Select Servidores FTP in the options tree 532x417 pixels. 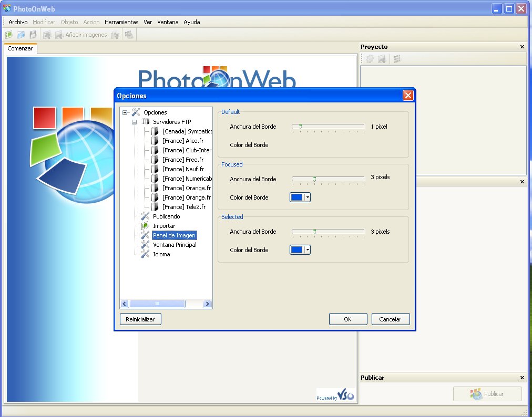172,122
